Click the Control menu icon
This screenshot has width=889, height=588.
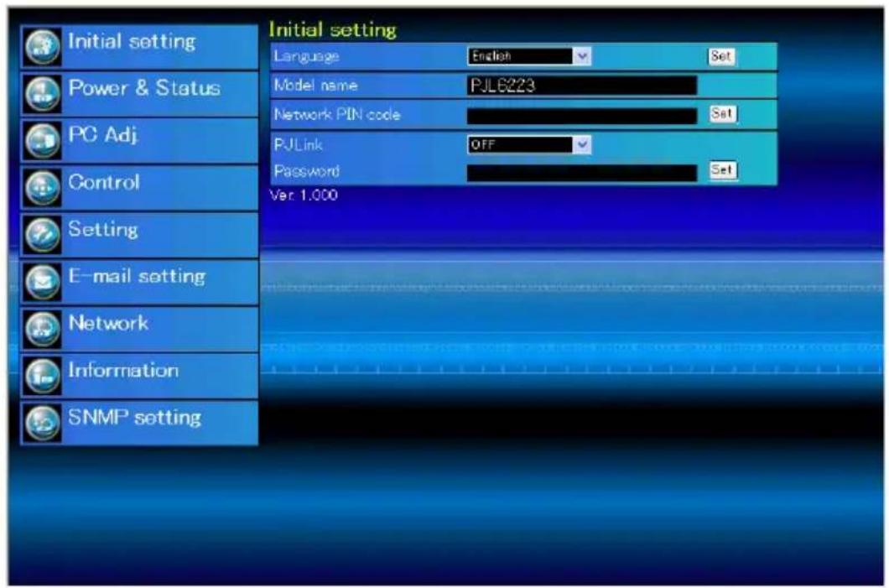point(43,188)
